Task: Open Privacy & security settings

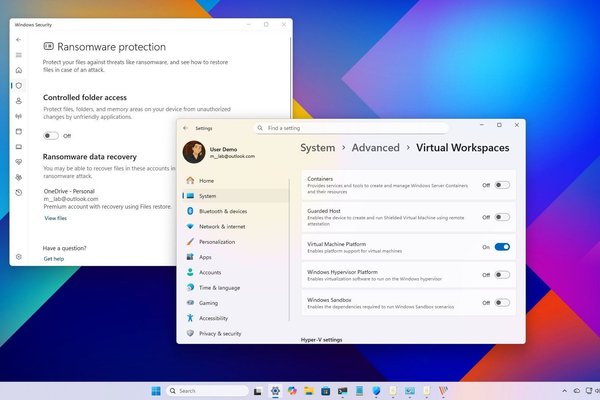Action: 236,334
